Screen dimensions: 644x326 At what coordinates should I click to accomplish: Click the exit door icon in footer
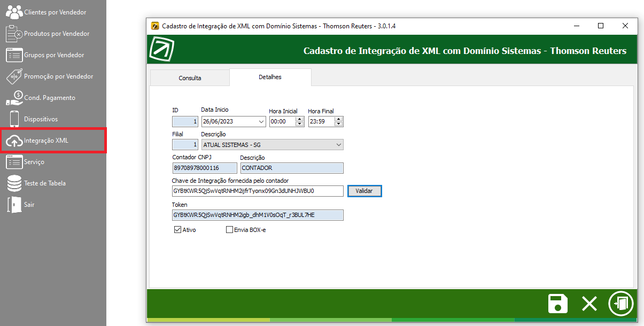click(621, 304)
